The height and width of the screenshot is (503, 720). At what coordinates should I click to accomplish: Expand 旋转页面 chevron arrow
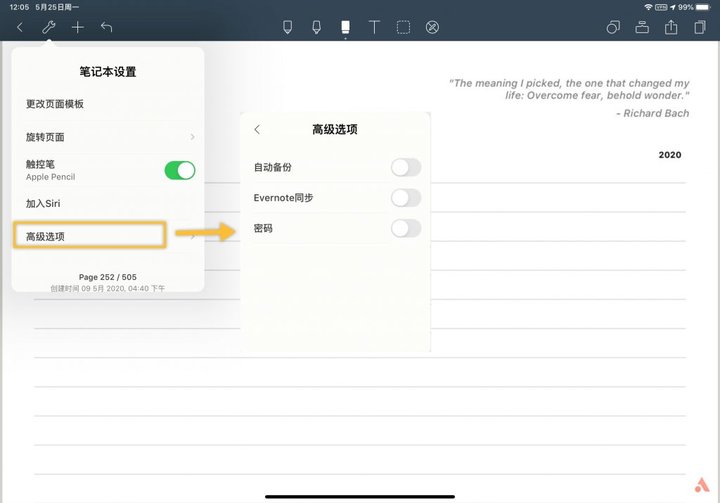point(192,137)
